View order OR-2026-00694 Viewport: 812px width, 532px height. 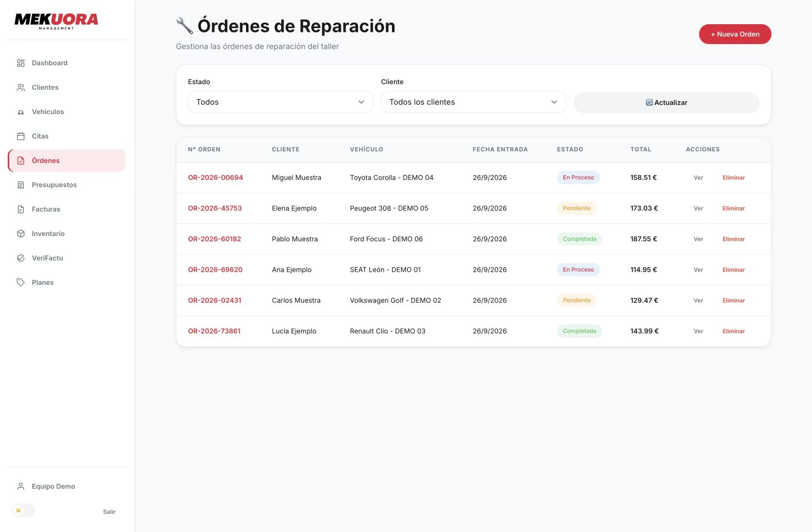coord(698,177)
